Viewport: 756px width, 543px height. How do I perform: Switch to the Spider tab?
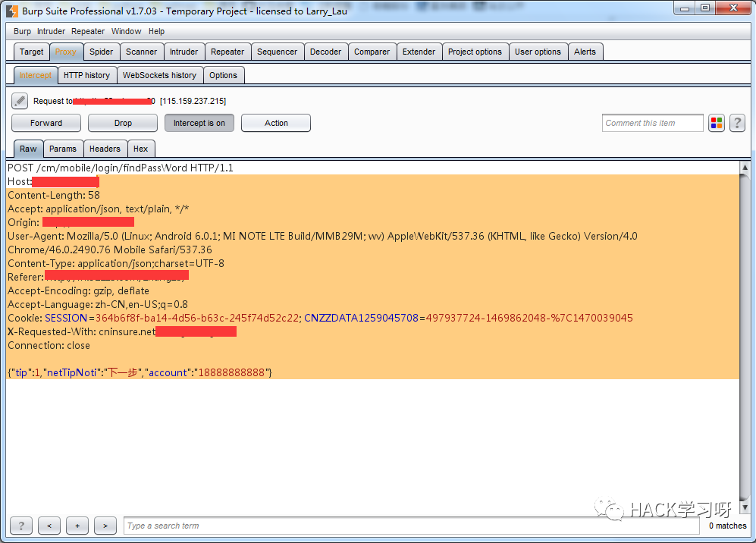pyautogui.click(x=102, y=52)
